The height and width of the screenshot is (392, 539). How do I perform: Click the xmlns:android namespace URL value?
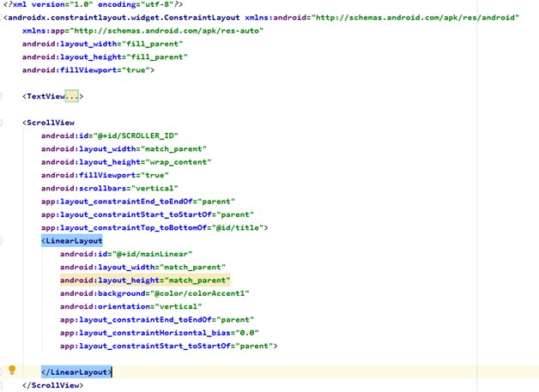coord(415,17)
